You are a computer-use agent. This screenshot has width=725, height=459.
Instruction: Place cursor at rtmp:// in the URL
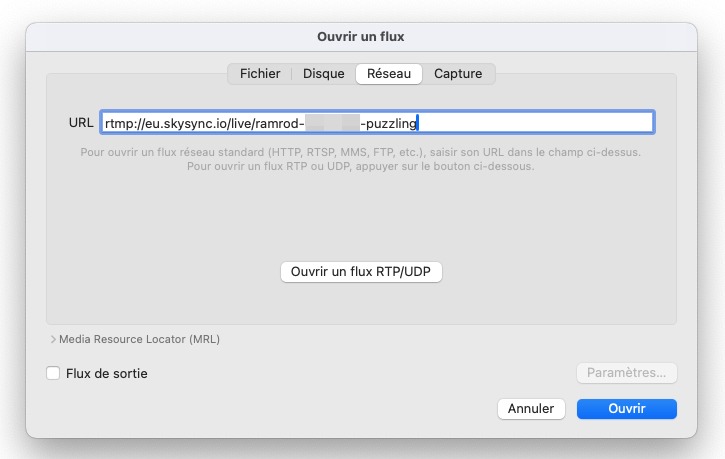[x=124, y=123]
